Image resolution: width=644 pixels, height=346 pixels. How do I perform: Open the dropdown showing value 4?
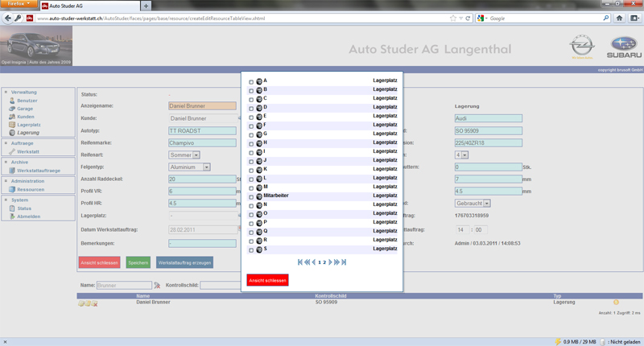[461, 154]
